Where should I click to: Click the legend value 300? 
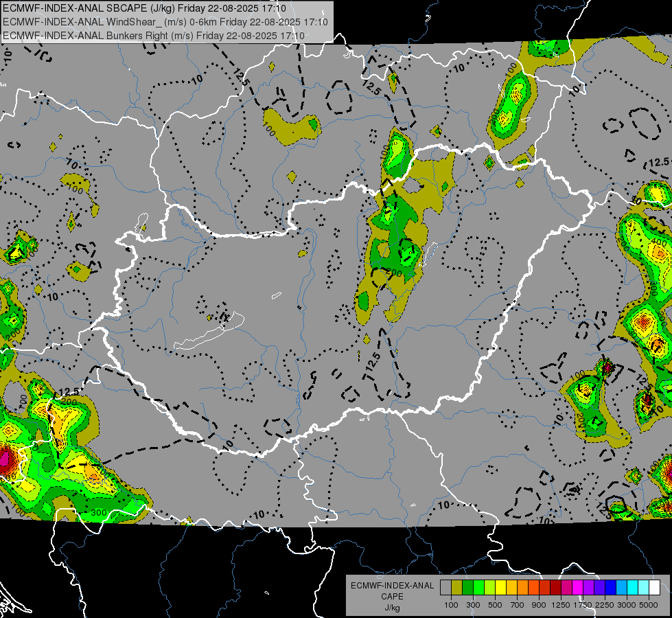(x=473, y=605)
